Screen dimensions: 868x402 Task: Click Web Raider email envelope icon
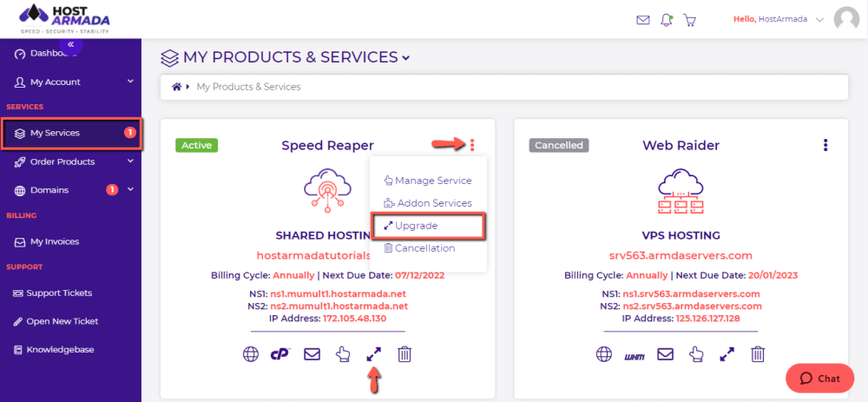pos(666,354)
